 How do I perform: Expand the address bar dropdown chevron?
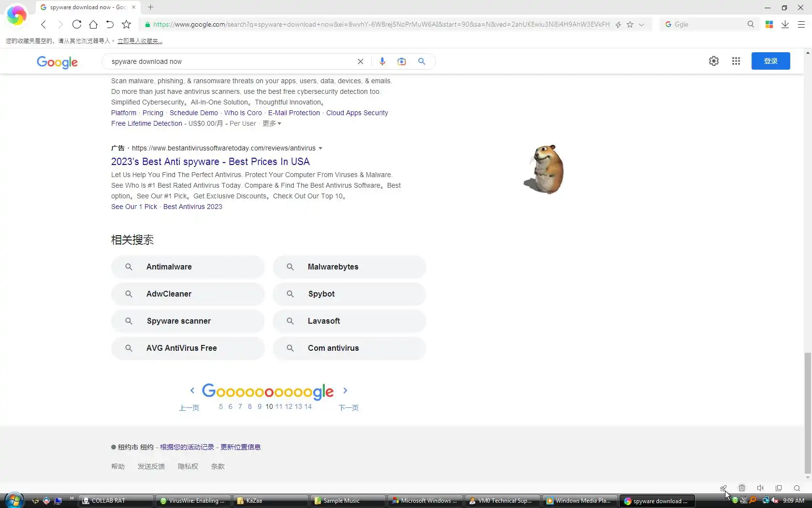coord(641,24)
